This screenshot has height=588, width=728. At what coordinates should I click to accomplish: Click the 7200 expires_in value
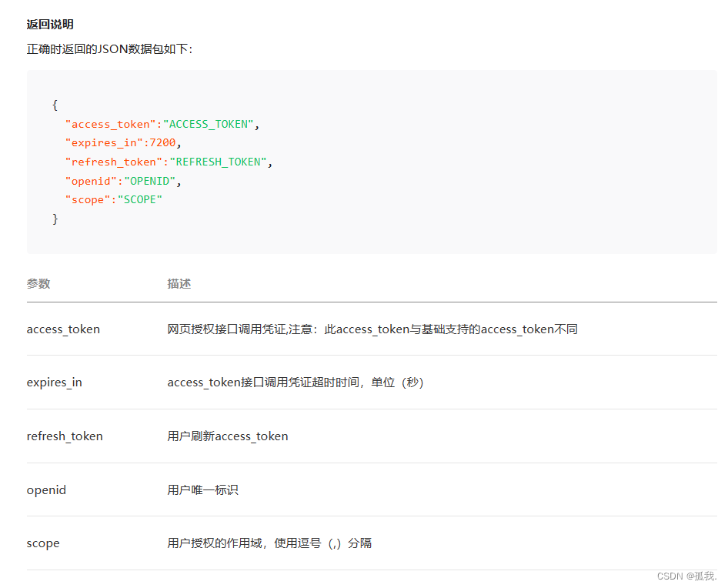(162, 142)
